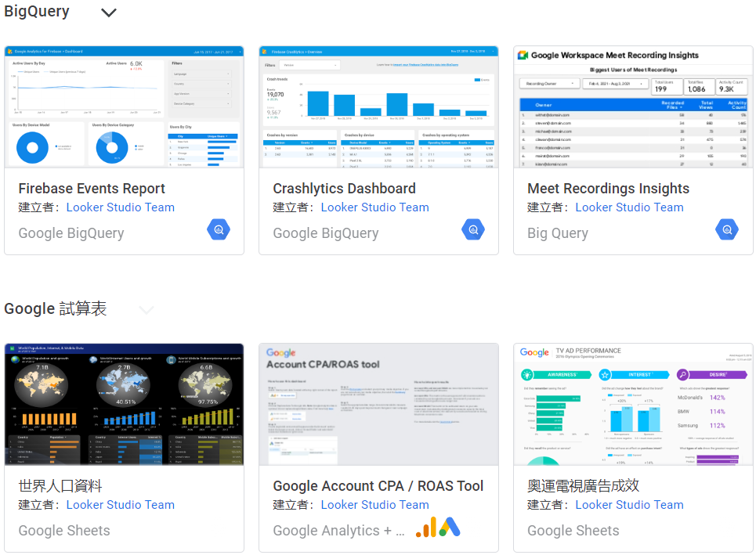Open the Crashlytics Dashboard thumbnail

click(378, 107)
